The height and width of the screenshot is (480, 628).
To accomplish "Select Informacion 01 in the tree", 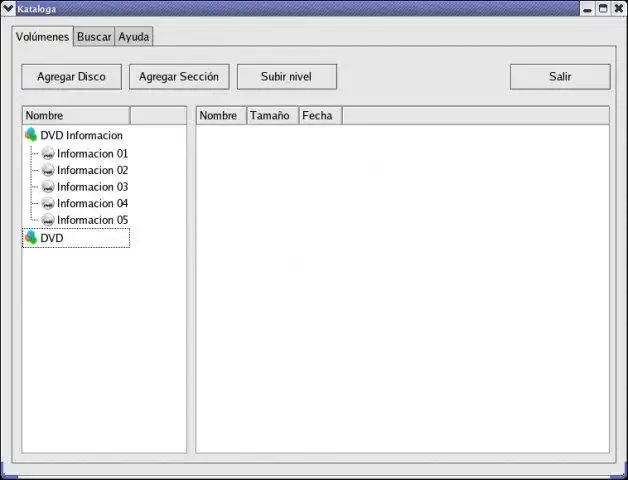I will (x=93, y=154).
